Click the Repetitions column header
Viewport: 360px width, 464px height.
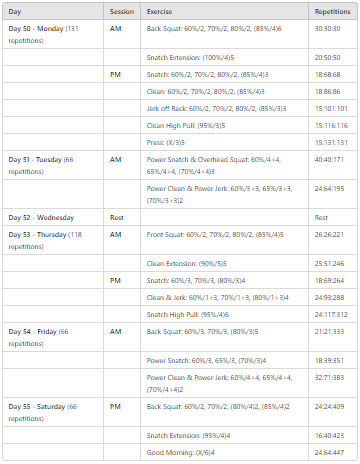coord(333,11)
